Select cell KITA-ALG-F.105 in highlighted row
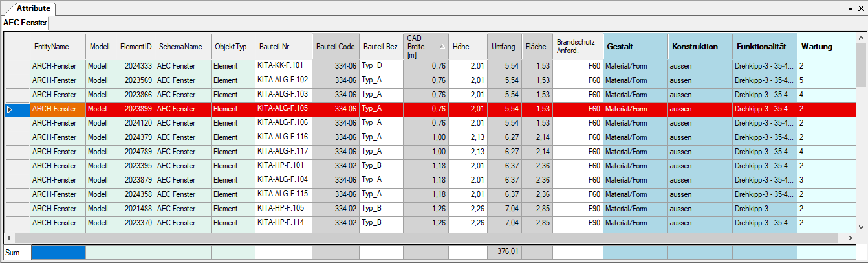 (283, 109)
